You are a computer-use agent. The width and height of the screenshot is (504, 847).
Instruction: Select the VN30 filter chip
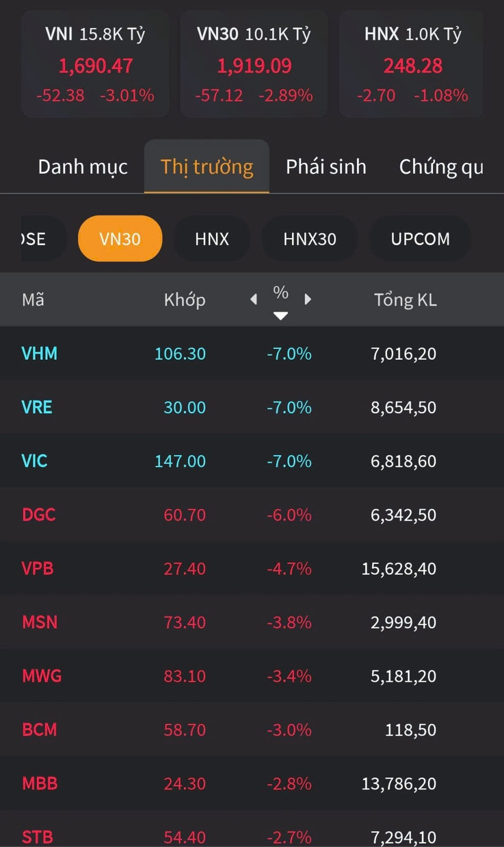120,239
